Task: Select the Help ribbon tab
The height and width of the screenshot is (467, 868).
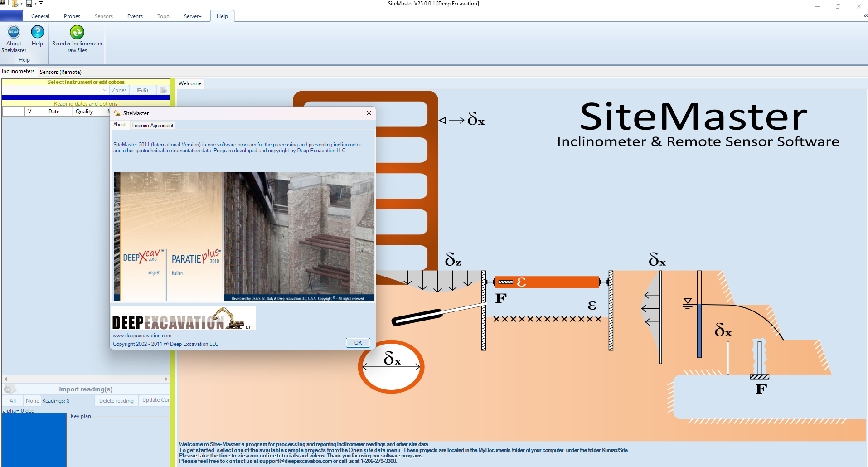Action: click(222, 16)
